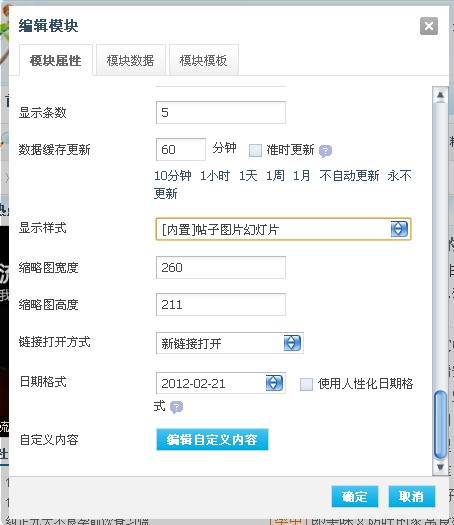The image size is (454, 525).
Task: Confirm with the 确定 button
Action: 355,496
